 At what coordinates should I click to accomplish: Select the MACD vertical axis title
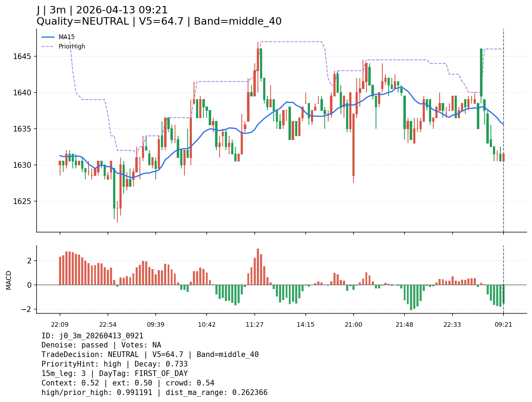pos(9,280)
